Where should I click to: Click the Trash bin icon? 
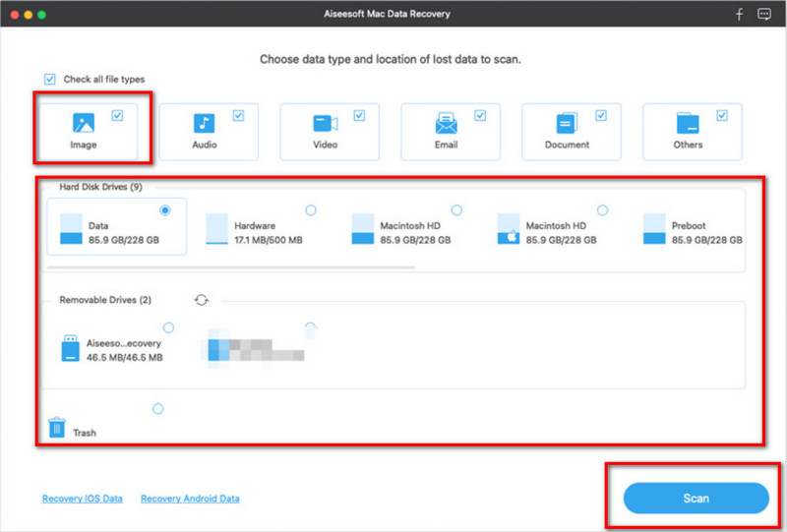(x=58, y=428)
